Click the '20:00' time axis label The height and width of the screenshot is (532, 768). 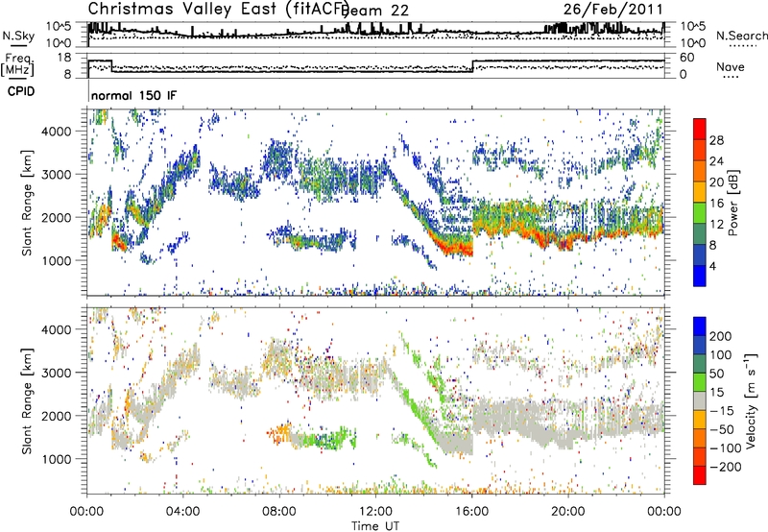[568, 512]
